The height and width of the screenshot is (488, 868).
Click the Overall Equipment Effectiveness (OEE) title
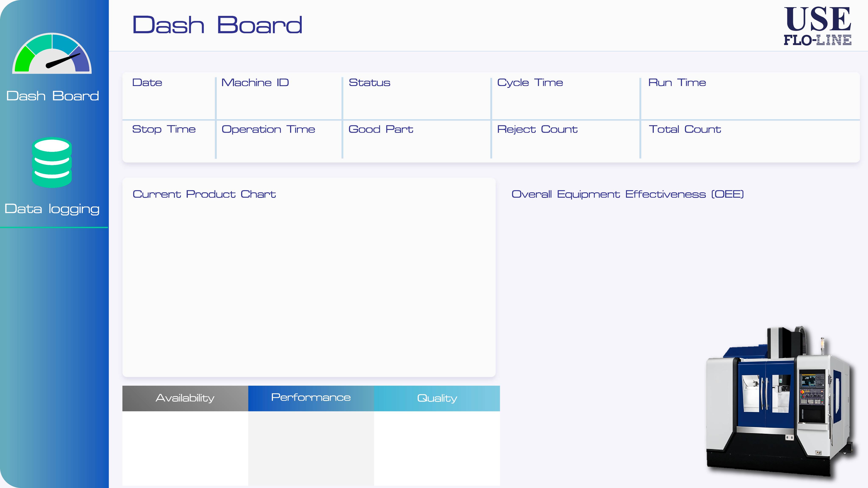[x=628, y=194]
